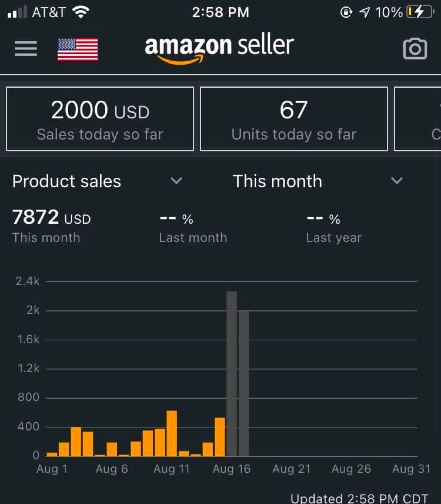Open the hamburger navigation menu
This screenshot has width=441, height=504.
click(26, 48)
